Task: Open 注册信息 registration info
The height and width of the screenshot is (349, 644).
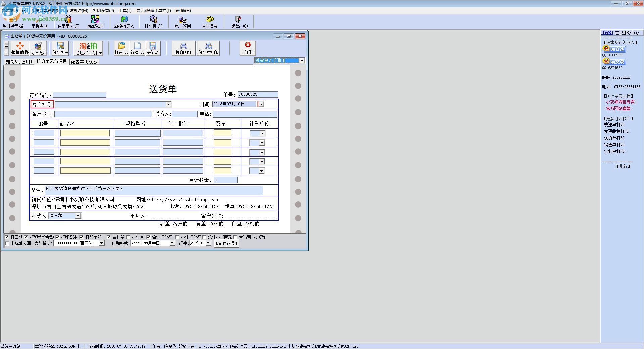Action: pyautogui.click(x=209, y=22)
